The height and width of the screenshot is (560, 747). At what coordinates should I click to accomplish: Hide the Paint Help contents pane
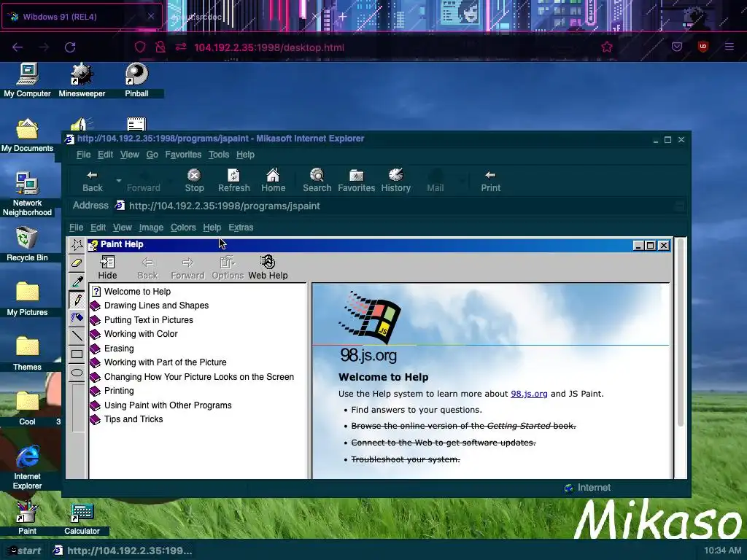pos(108,268)
